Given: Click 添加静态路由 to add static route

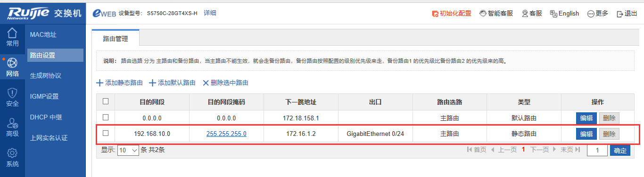Looking at the screenshot, I should pyautogui.click(x=120, y=83).
